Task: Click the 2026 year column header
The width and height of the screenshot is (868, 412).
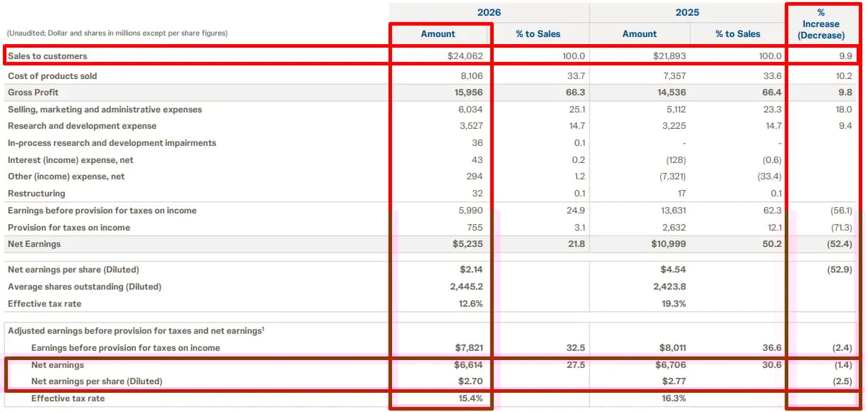Action: pyautogui.click(x=488, y=12)
